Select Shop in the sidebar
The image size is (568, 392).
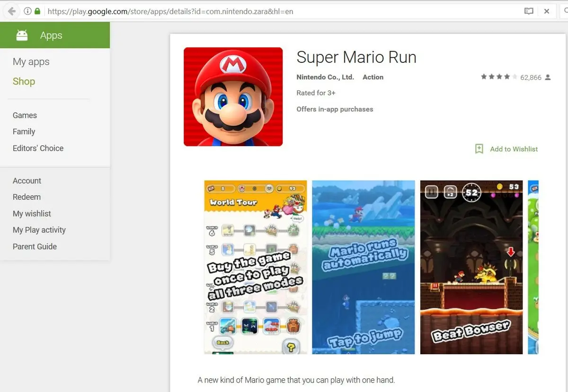[x=24, y=81]
